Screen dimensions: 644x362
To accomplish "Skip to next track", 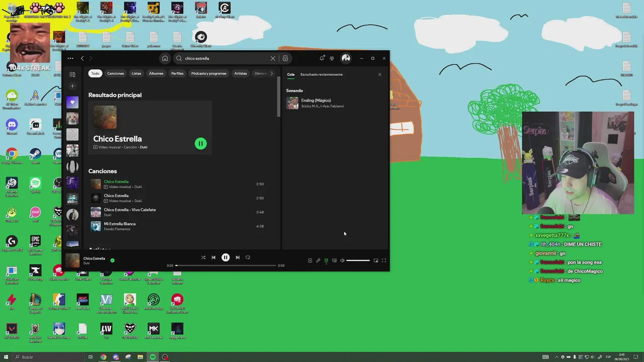I will tap(237, 257).
